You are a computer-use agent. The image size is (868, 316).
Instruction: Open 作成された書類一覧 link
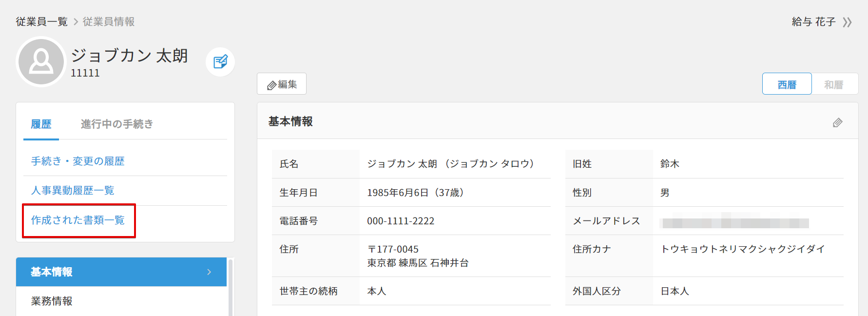[78, 220]
